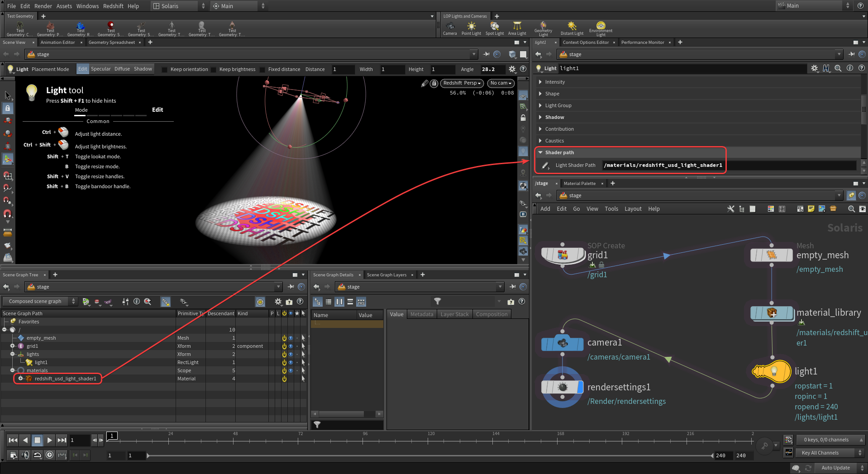Toggle activation for redshift_usd_light_shader1 row
This screenshot has height=474, width=868.
point(284,379)
